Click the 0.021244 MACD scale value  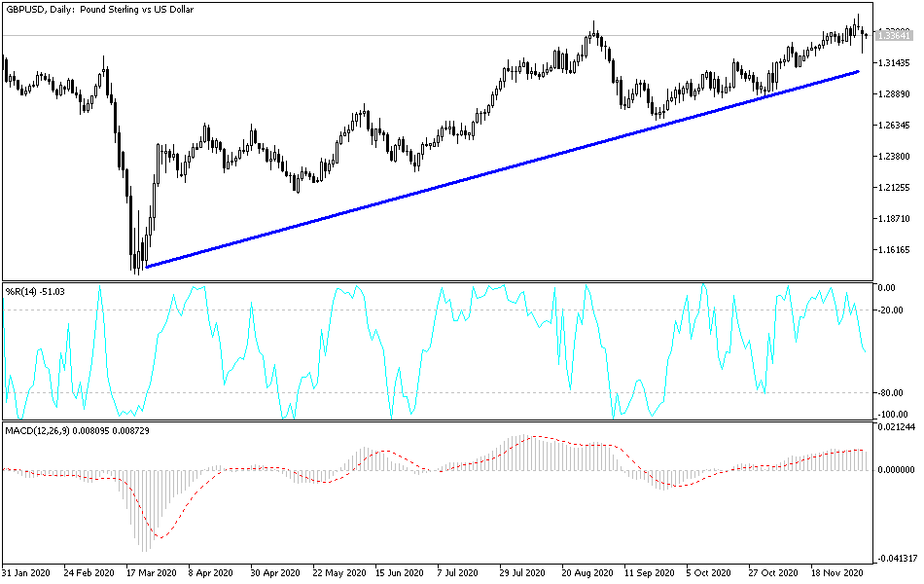(897, 427)
